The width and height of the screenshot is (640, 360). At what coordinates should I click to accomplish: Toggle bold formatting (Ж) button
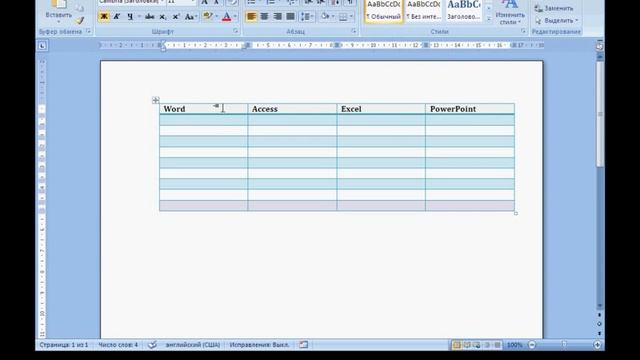[x=104, y=17]
